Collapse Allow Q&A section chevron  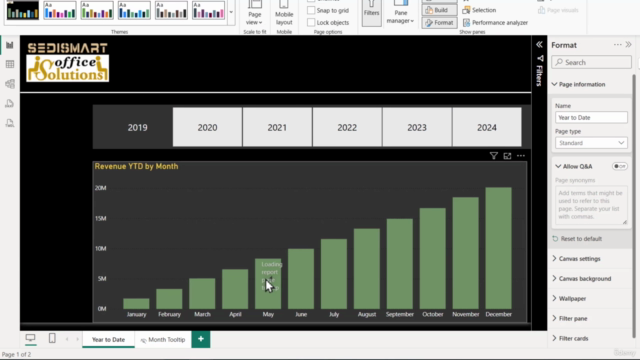point(558,166)
